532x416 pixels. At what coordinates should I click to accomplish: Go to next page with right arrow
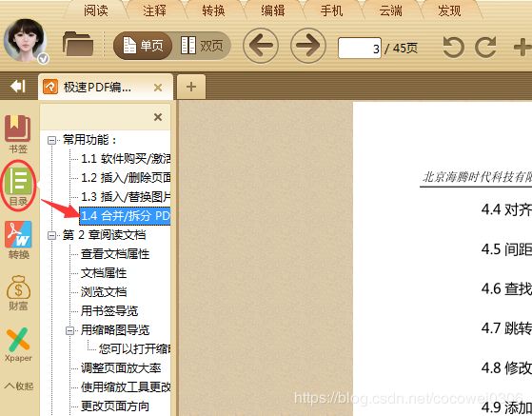point(308,45)
